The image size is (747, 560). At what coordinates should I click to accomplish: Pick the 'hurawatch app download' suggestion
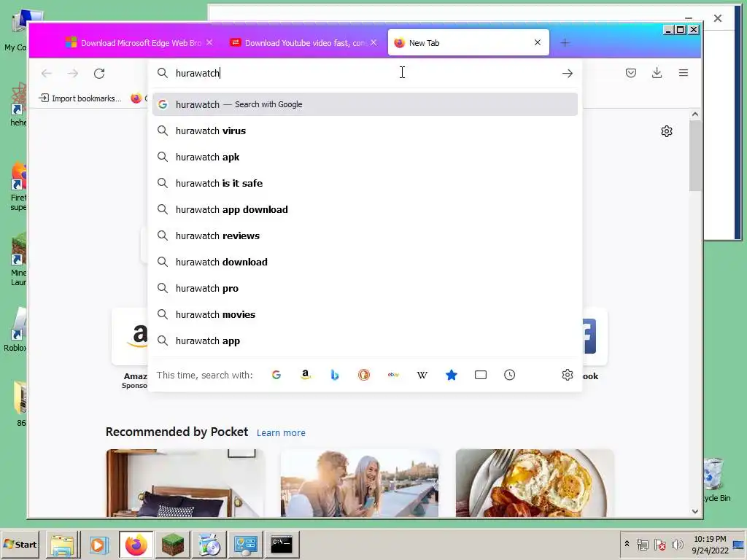tap(365, 209)
